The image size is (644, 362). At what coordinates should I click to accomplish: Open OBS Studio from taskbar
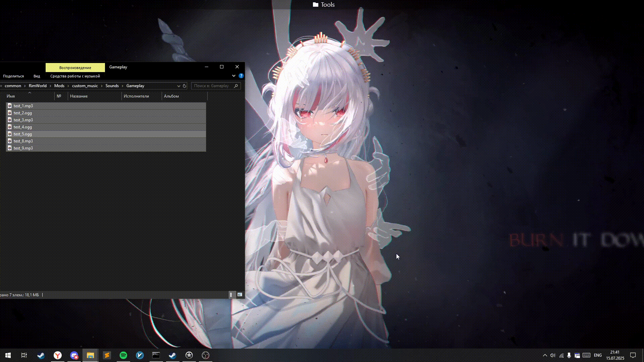click(206, 355)
